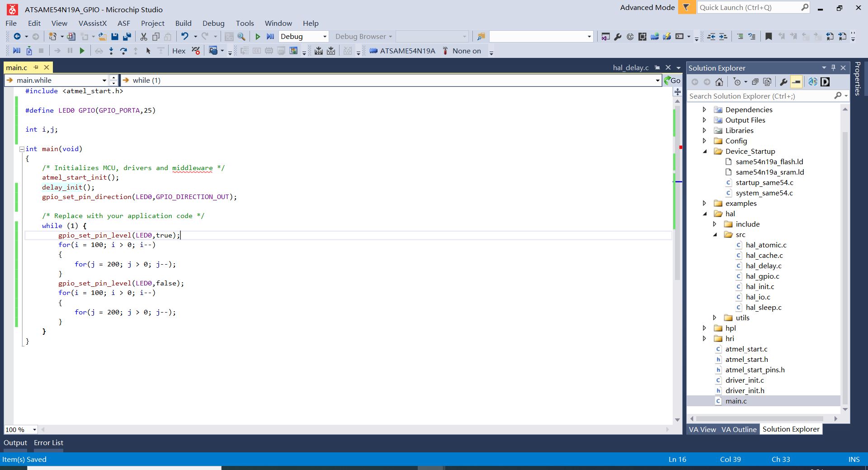
Task: Click the Copy icon in the toolbar
Action: click(156, 37)
